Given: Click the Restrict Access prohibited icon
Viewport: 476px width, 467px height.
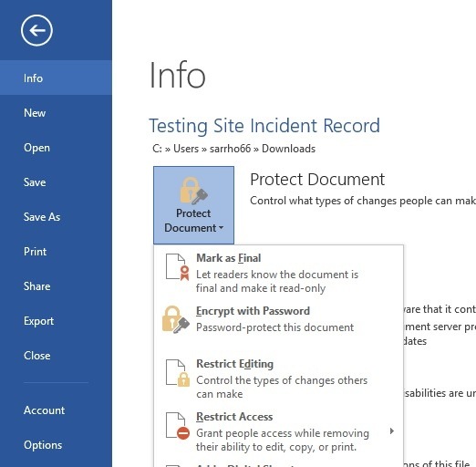Looking at the screenshot, I should click(178, 426).
